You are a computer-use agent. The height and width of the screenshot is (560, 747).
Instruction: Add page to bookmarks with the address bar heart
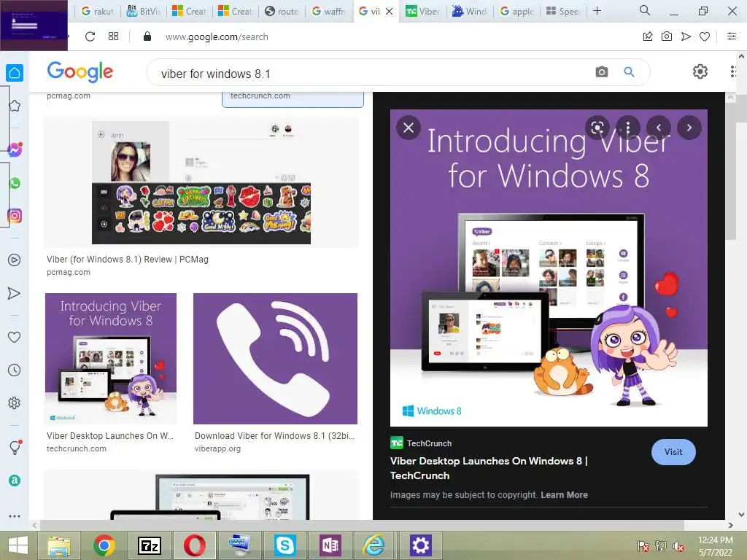(705, 36)
